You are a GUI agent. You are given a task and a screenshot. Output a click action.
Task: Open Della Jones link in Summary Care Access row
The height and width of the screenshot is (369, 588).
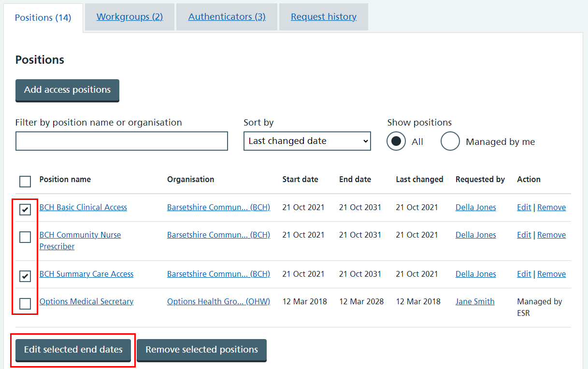(x=475, y=274)
